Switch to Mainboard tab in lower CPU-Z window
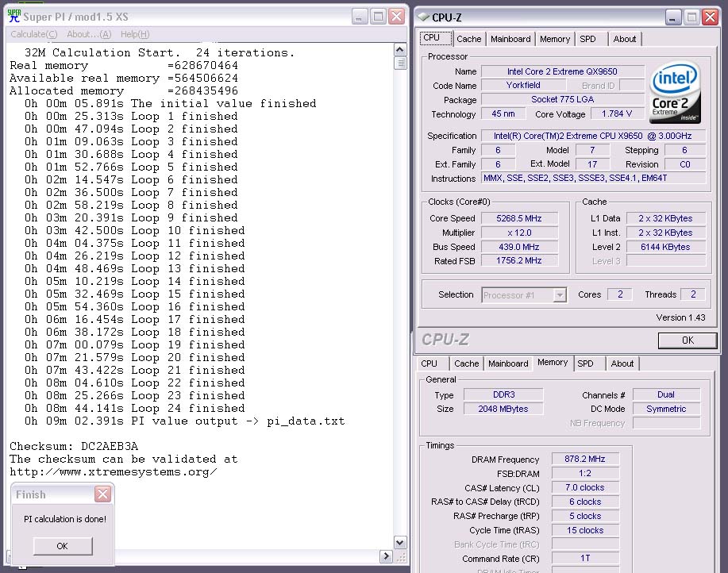728x573 pixels. (x=508, y=363)
